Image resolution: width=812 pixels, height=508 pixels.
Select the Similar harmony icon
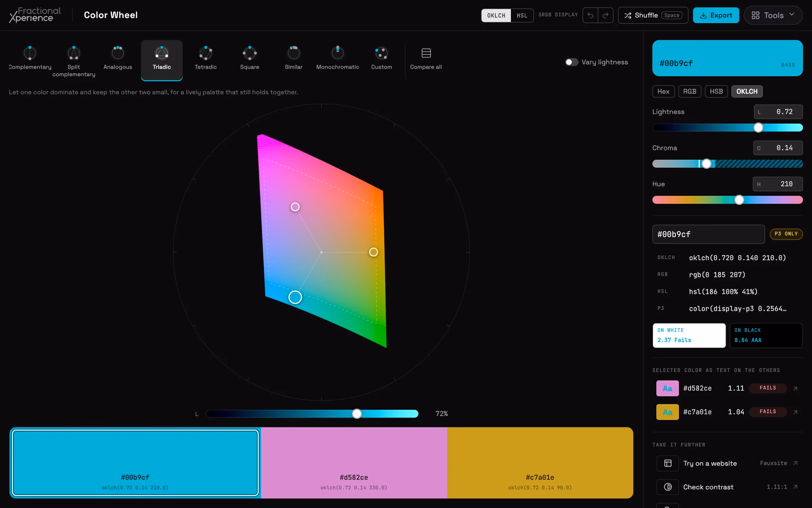point(294,53)
